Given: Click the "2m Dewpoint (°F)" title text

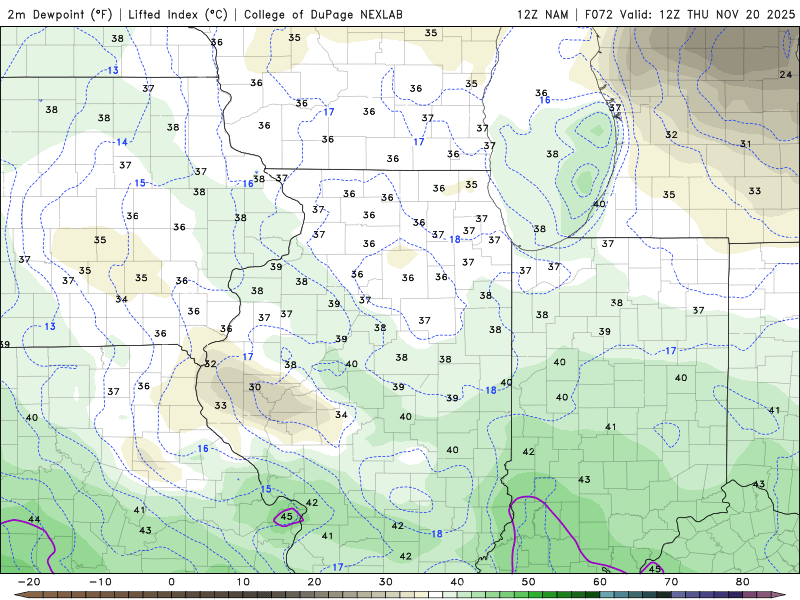Looking at the screenshot, I should pos(60,14).
